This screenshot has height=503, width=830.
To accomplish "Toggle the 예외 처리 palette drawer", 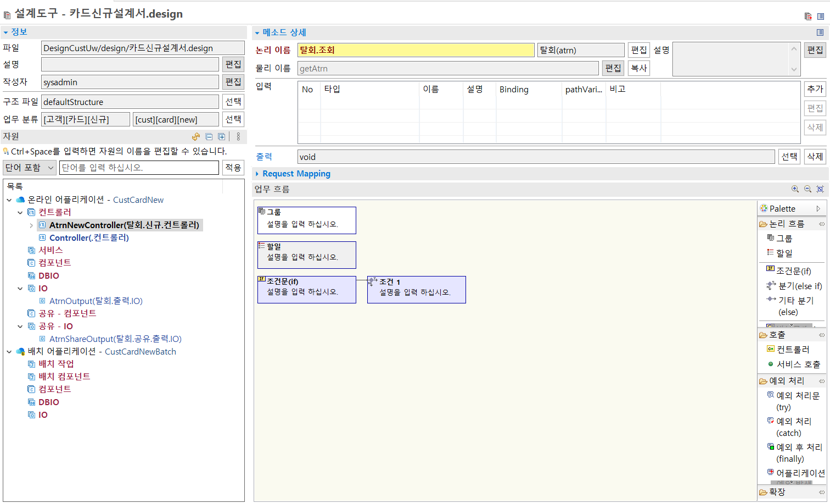I will (x=792, y=381).
